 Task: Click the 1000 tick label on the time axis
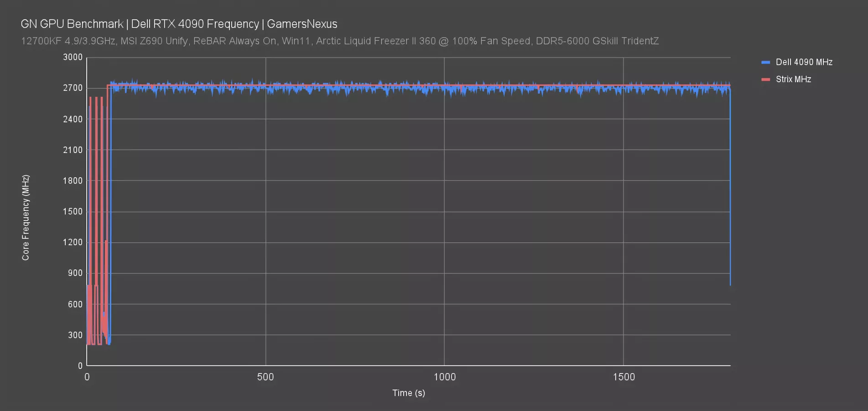(x=444, y=377)
